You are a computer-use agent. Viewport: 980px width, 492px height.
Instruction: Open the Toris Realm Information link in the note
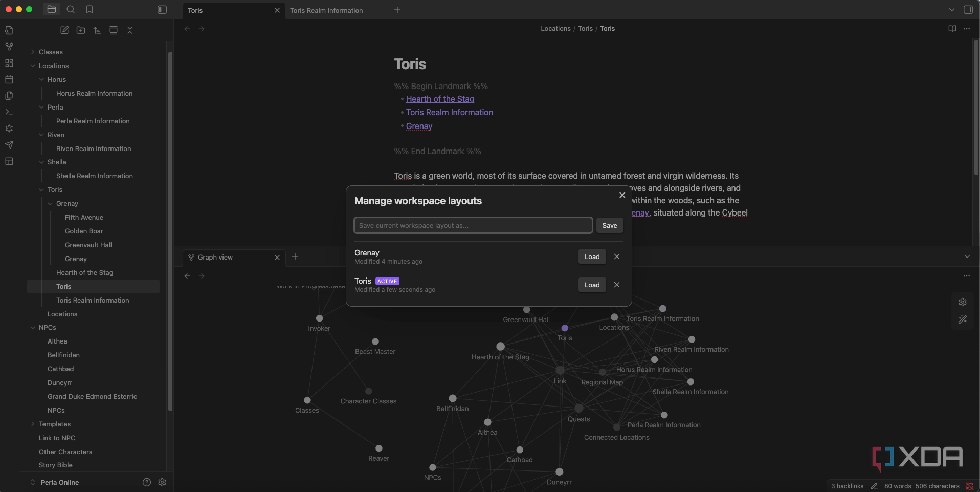(450, 112)
